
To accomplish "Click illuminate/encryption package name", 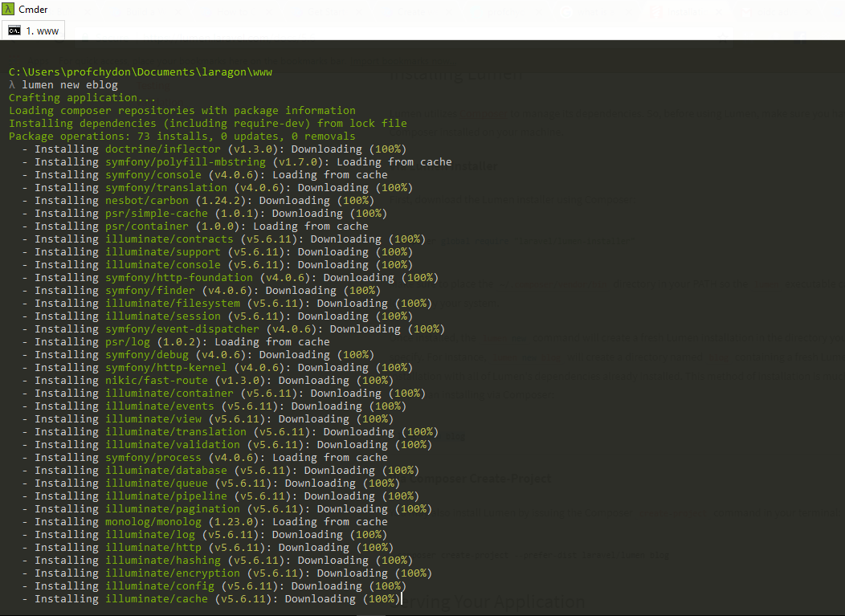I will 173,573.
